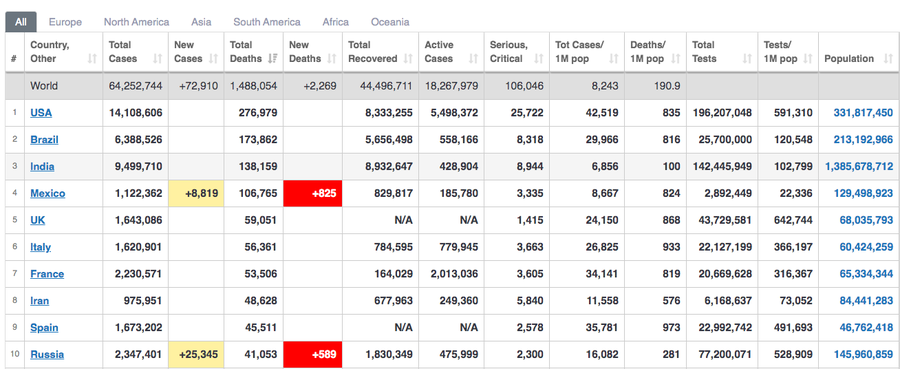Click World new deaths +2,269
Image resolution: width=900 pixels, height=369 pixels.
[x=320, y=87]
